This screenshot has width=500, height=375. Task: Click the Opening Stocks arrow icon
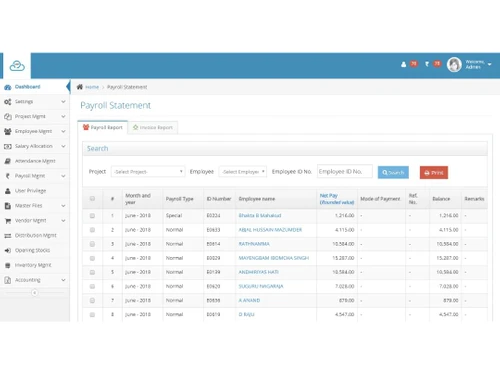point(7,250)
